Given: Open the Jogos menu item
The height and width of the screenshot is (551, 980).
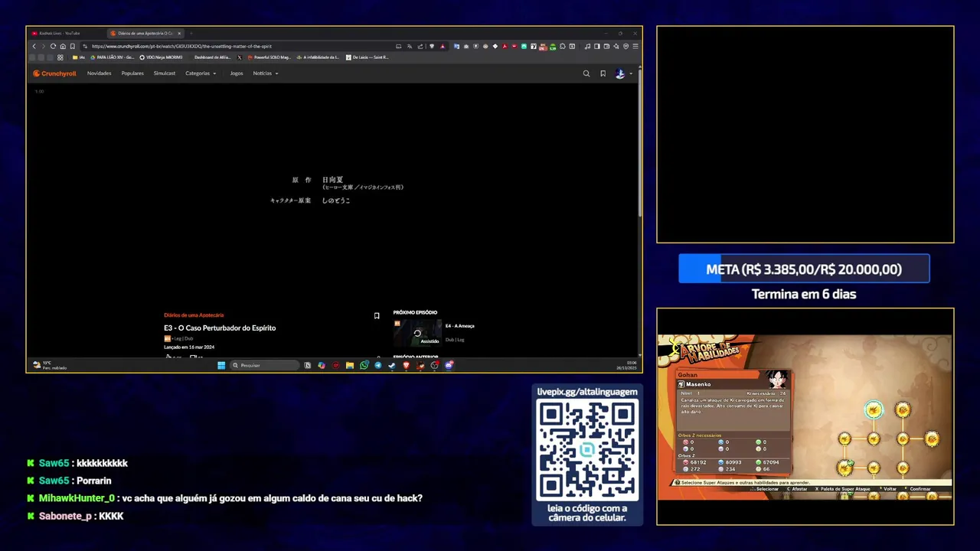Looking at the screenshot, I should tap(237, 73).
